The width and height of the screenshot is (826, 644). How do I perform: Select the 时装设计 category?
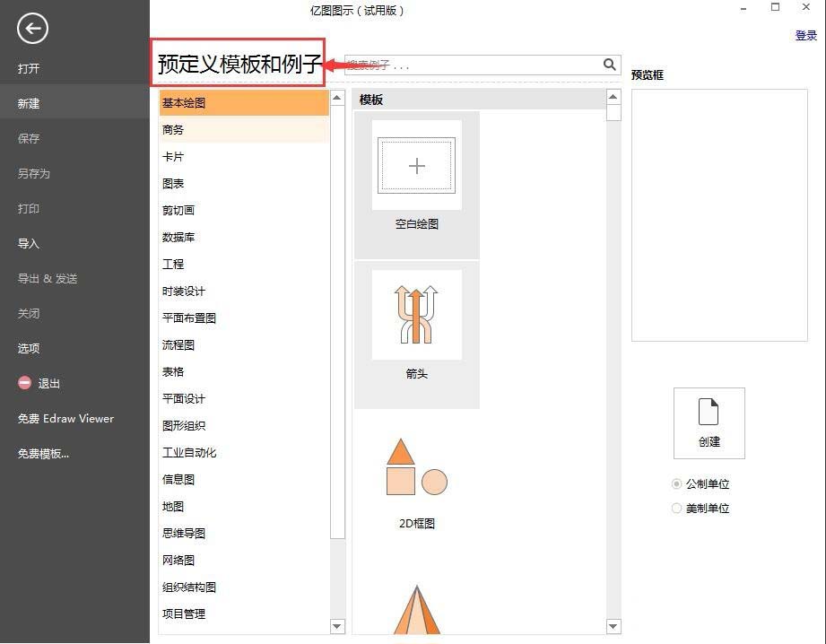(244, 291)
